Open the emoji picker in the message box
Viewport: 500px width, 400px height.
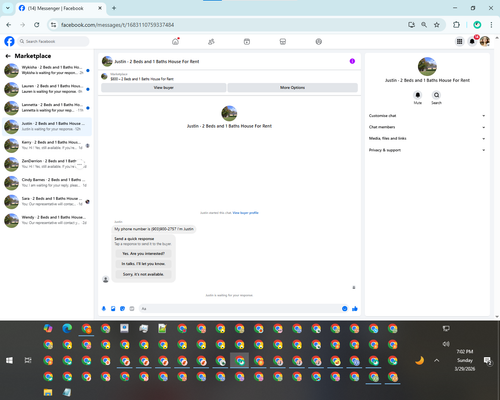click(x=345, y=309)
